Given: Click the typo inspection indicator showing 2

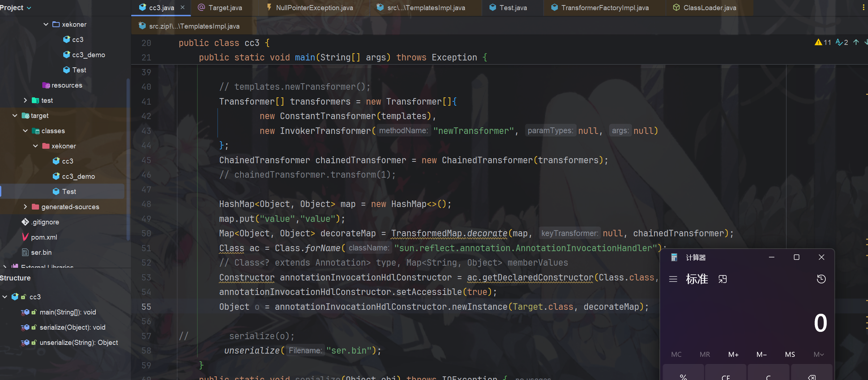Looking at the screenshot, I should (x=842, y=42).
